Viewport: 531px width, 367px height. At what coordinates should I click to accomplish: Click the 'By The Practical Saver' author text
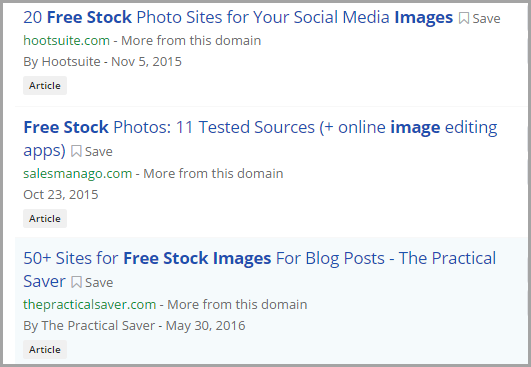point(89,326)
